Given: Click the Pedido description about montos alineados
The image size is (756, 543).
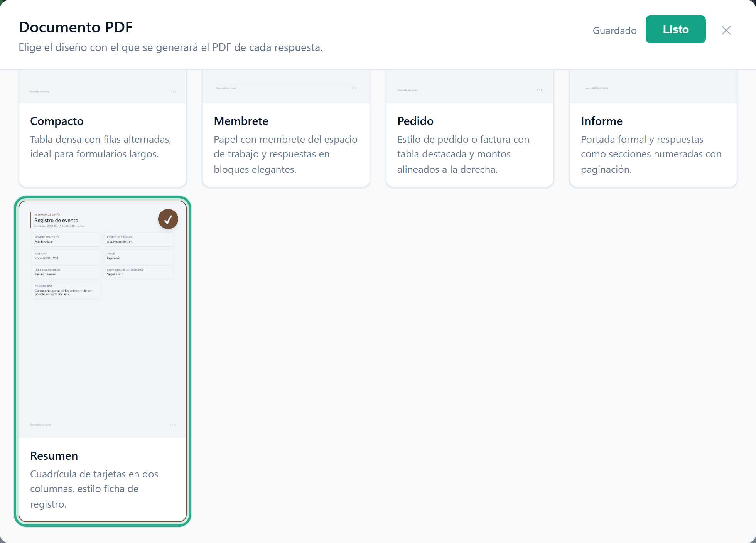Looking at the screenshot, I should point(463,154).
